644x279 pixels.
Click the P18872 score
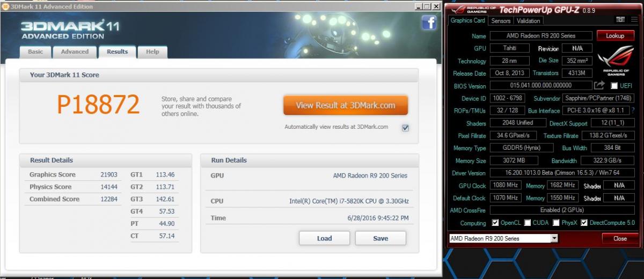(98, 105)
